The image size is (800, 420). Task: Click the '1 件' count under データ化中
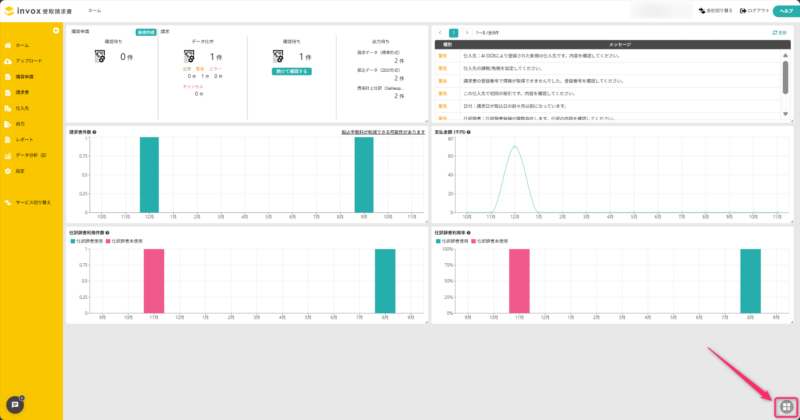point(216,57)
